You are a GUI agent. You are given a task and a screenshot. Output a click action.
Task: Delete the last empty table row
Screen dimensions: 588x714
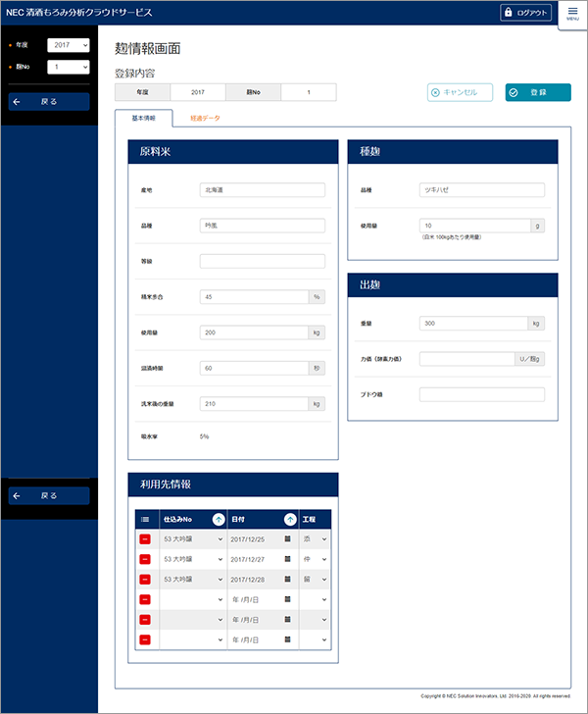click(x=145, y=639)
